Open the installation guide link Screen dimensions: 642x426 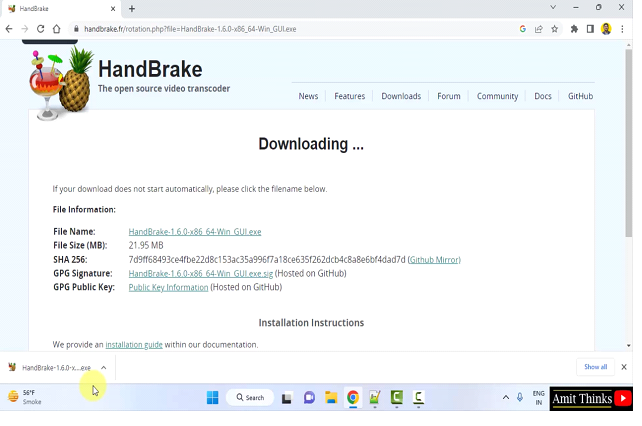tap(134, 345)
